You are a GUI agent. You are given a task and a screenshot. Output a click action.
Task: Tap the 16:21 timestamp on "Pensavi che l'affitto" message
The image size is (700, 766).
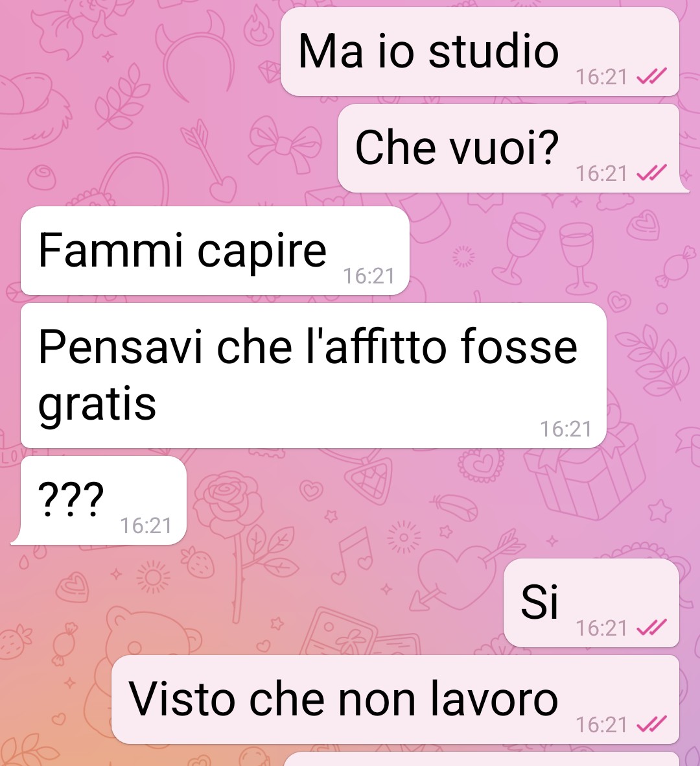coord(566,429)
